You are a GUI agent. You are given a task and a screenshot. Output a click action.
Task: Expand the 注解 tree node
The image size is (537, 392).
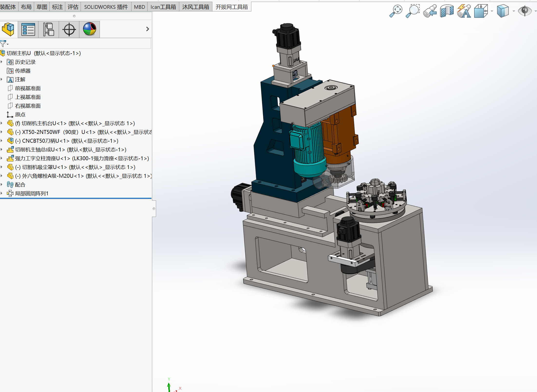tap(1, 80)
